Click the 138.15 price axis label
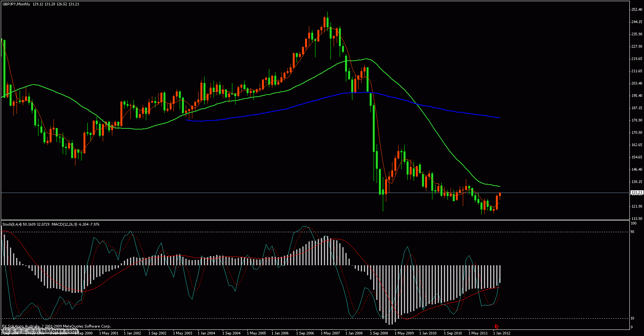 (637, 182)
